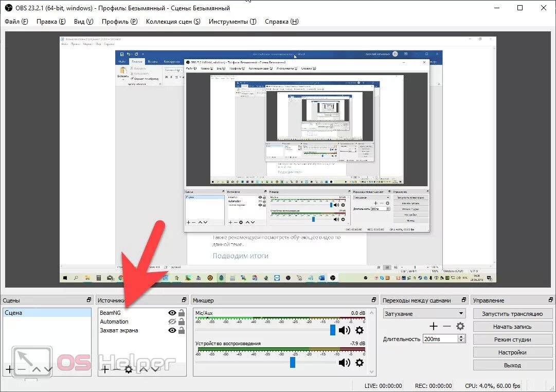Remove the scene transition with minus icon

point(447,326)
